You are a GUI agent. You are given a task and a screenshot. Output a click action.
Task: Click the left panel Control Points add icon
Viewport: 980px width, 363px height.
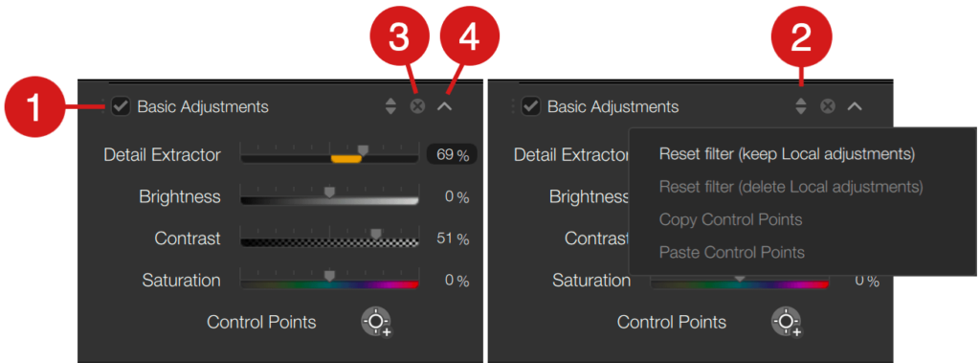click(377, 323)
